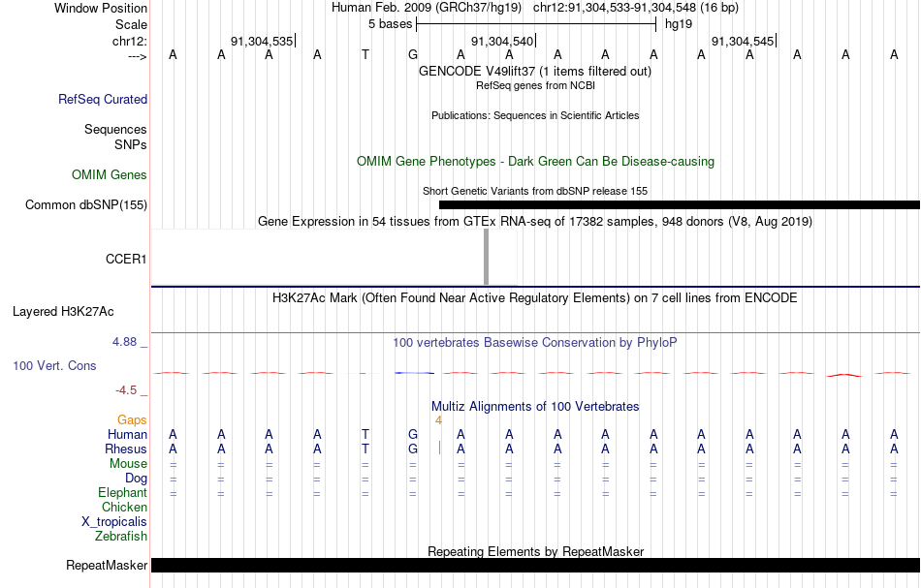Open the 100 Vert. Cons track label
The width and height of the screenshot is (921, 588).
[54, 365]
